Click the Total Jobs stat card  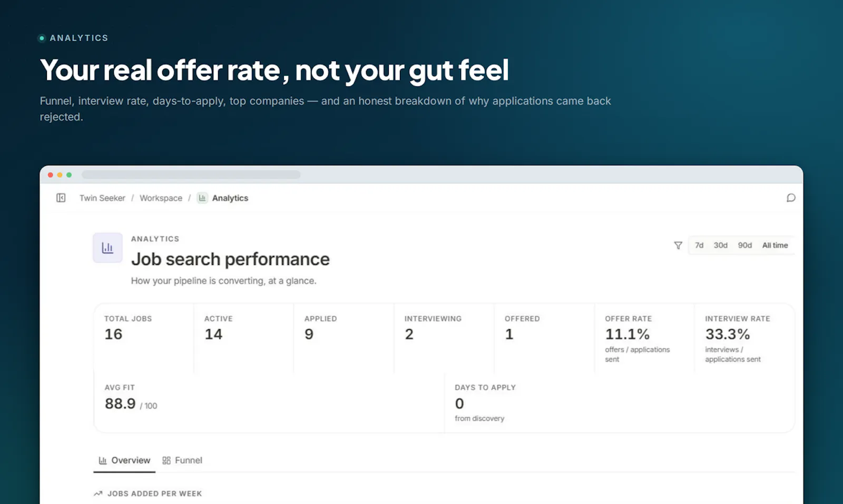pyautogui.click(x=144, y=339)
